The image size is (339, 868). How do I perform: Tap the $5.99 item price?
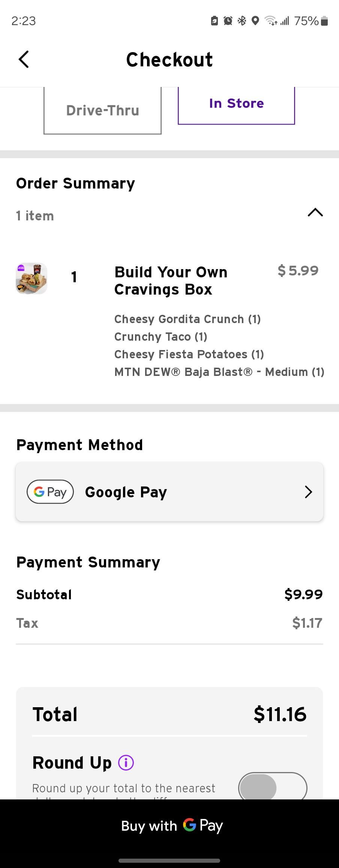click(x=298, y=271)
